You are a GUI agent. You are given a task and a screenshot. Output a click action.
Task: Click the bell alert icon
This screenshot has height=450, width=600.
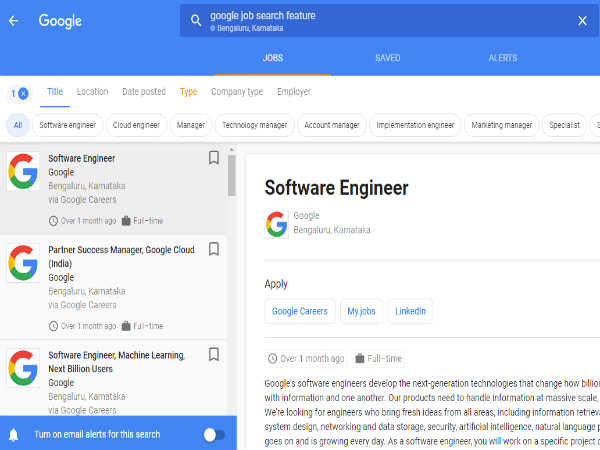click(x=14, y=434)
